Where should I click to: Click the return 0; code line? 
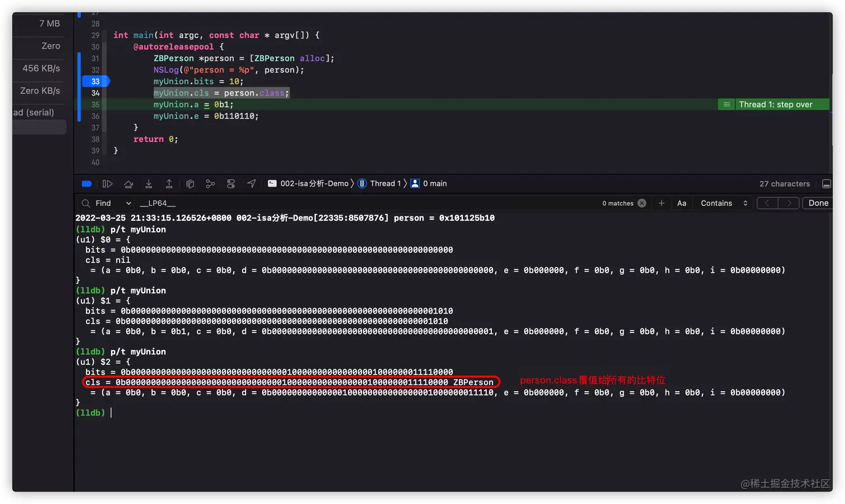pos(155,139)
